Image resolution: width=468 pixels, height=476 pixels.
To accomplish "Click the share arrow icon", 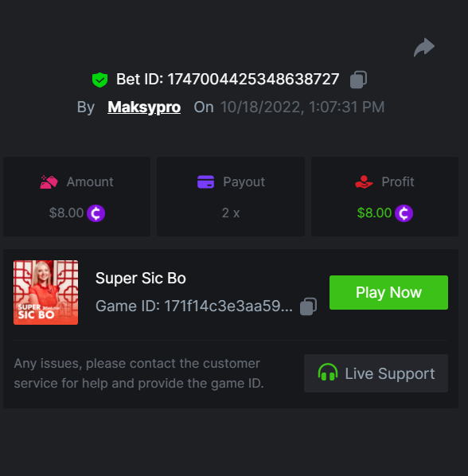I will [424, 47].
